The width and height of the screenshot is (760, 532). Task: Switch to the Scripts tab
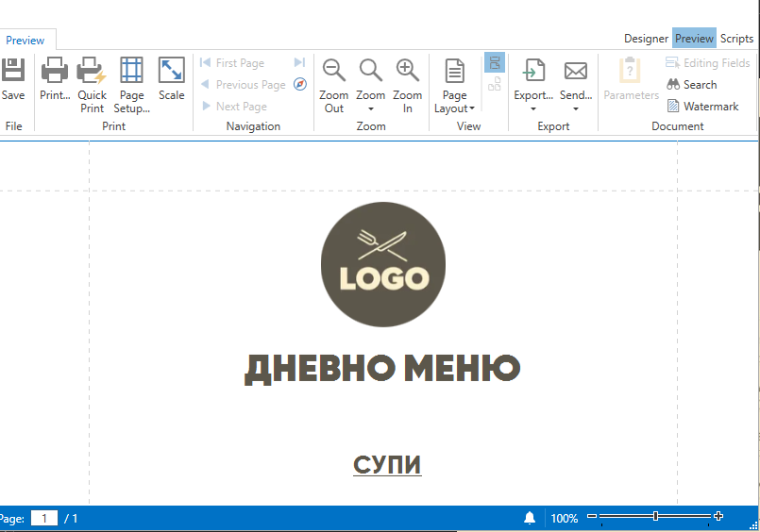736,39
